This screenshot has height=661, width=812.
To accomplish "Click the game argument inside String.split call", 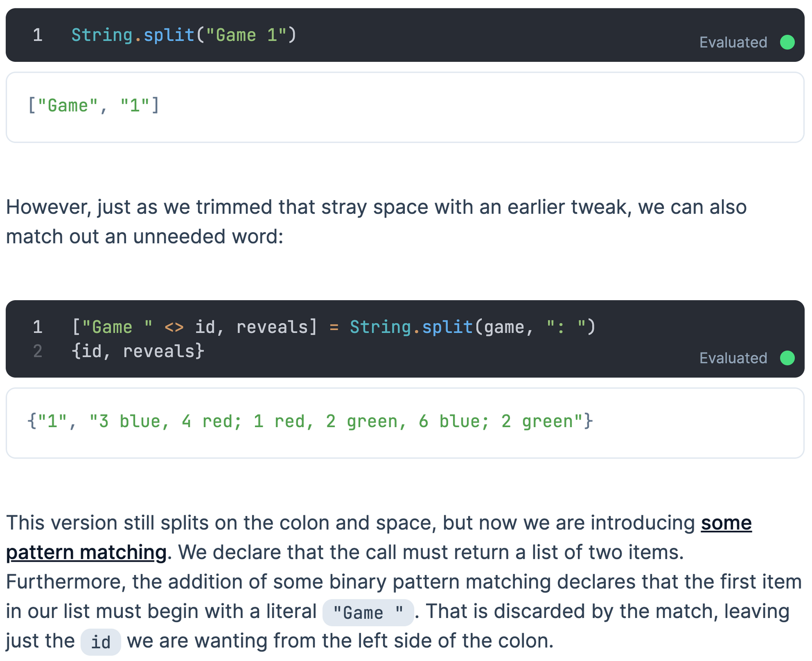I will coord(504,327).
